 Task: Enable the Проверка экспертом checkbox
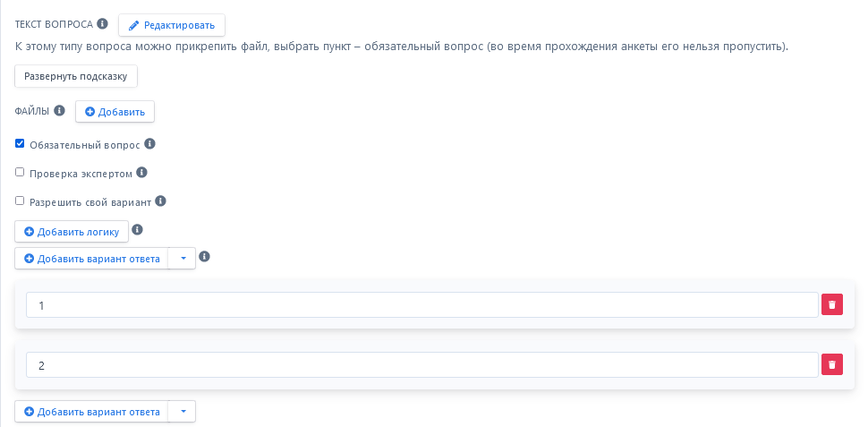pos(20,172)
